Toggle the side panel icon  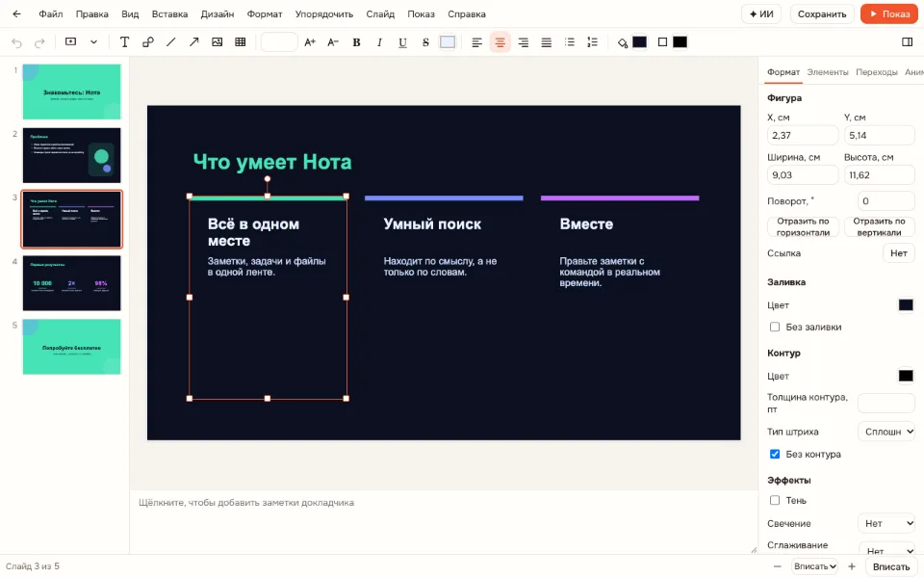coord(908,41)
